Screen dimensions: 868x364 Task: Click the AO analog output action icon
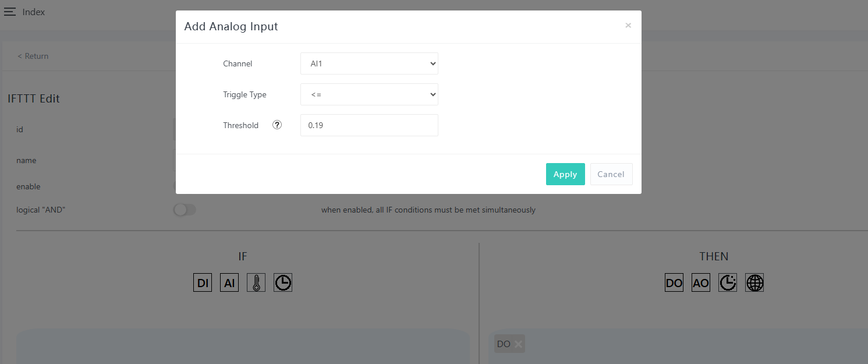click(701, 283)
